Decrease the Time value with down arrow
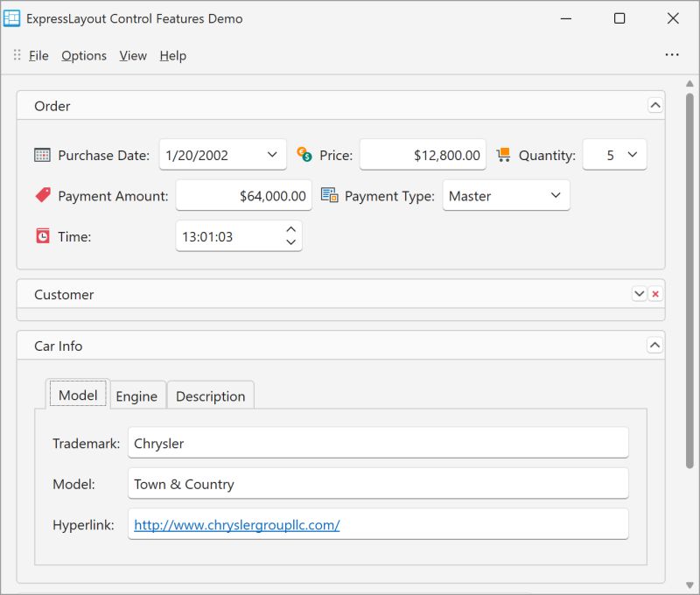This screenshot has height=595, width=700. point(291,241)
